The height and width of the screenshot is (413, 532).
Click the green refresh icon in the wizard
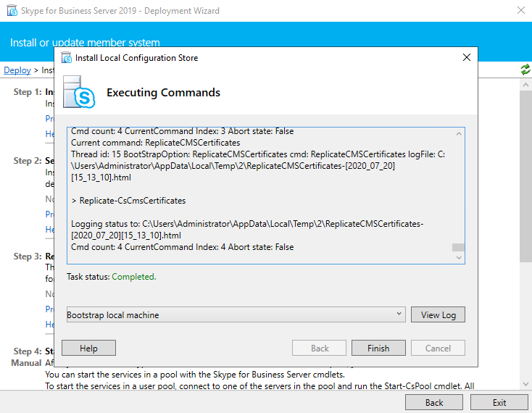point(525,70)
